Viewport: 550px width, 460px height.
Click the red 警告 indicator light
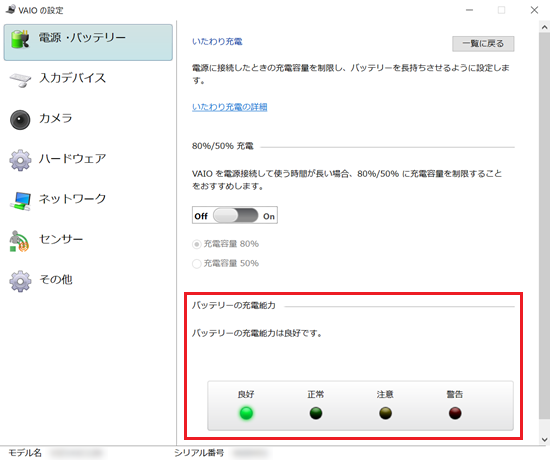pyautogui.click(x=455, y=413)
